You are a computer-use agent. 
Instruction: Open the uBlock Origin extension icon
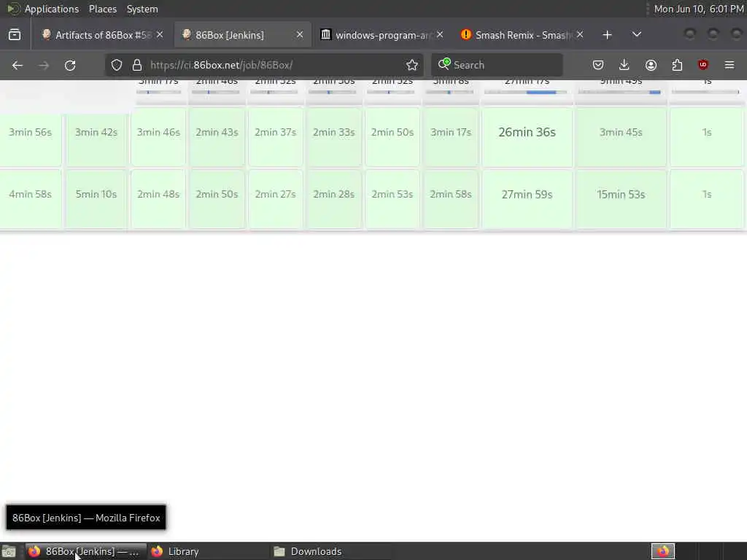click(703, 65)
